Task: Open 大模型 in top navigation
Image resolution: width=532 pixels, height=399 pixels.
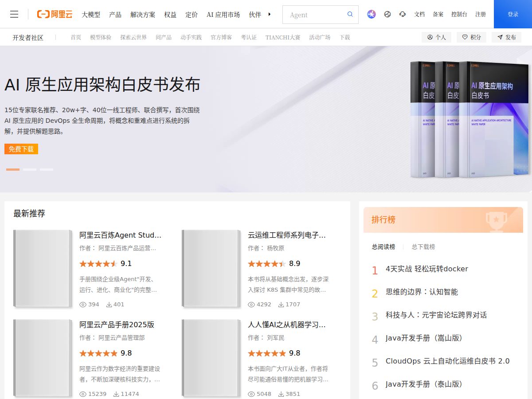Action: pos(91,15)
